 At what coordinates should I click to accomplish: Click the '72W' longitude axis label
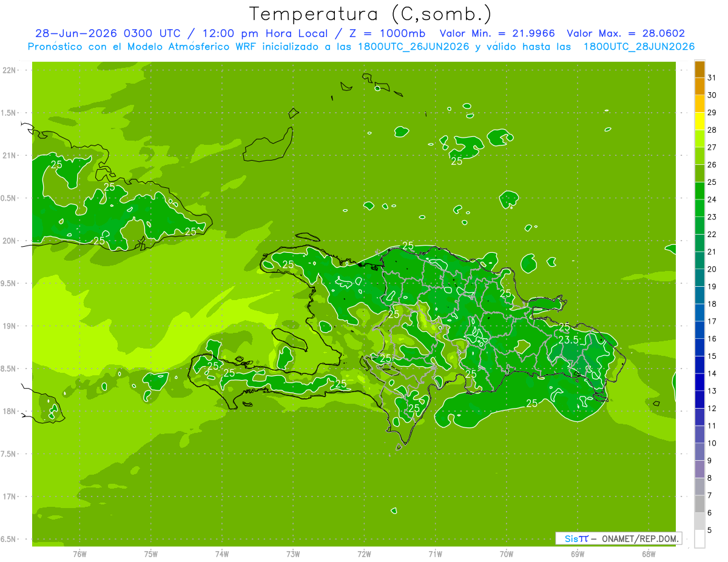point(364,554)
